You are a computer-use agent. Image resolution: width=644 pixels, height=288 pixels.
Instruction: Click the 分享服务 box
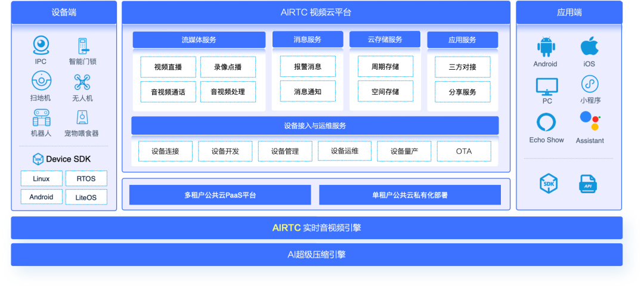pos(463,92)
